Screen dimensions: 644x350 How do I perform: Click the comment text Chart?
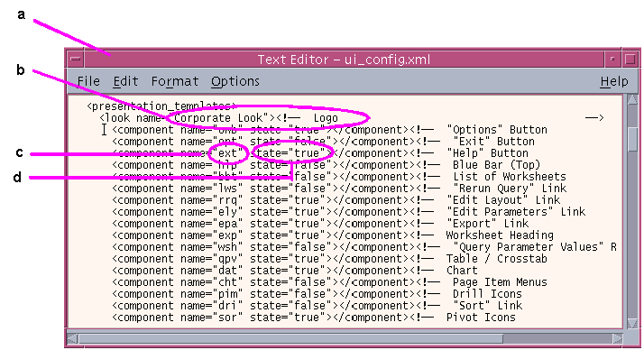click(462, 271)
